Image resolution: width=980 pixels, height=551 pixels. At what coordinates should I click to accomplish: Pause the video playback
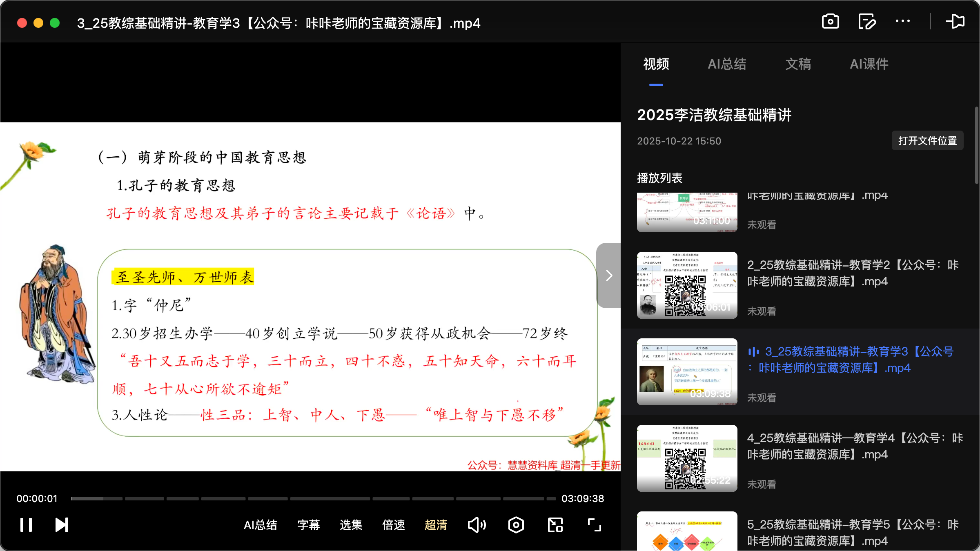26,524
